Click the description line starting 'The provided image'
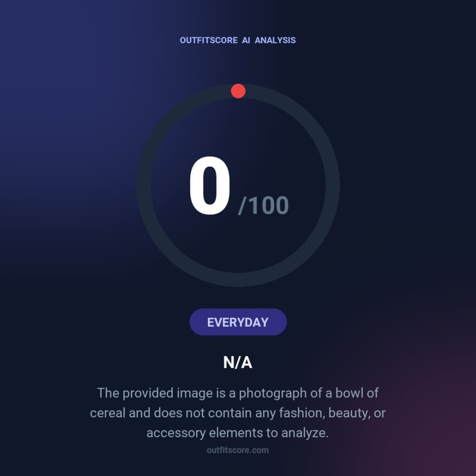Screen dimensions: 476x476 238,393
